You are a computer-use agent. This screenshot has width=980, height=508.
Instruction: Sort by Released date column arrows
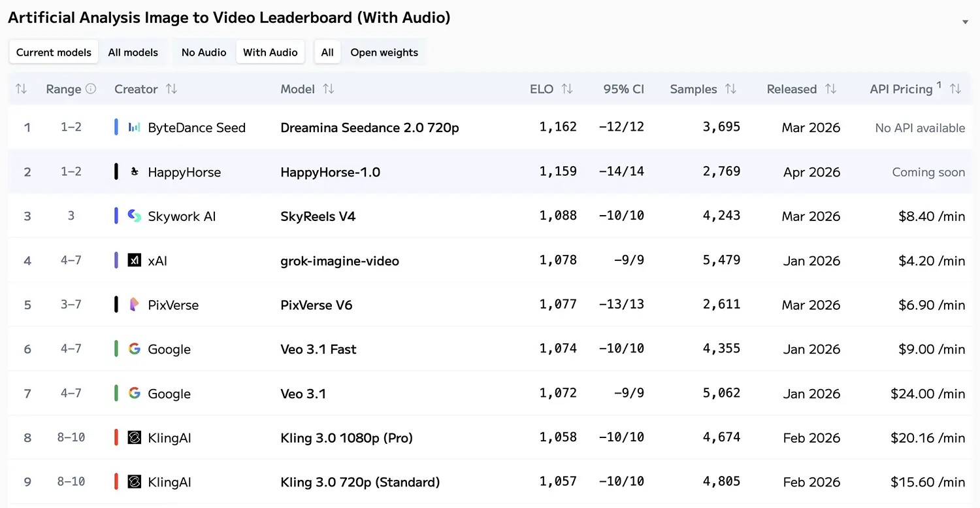click(x=830, y=89)
